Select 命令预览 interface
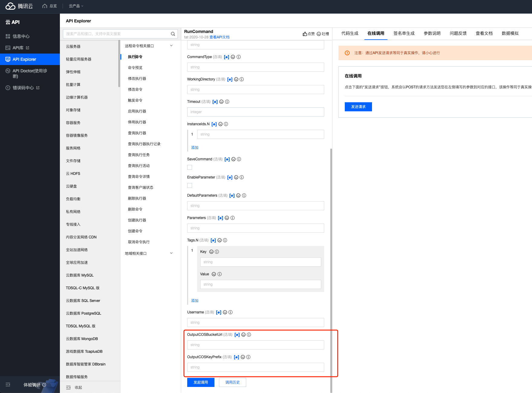The width and height of the screenshot is (532, 393). (x=135, y=68)
